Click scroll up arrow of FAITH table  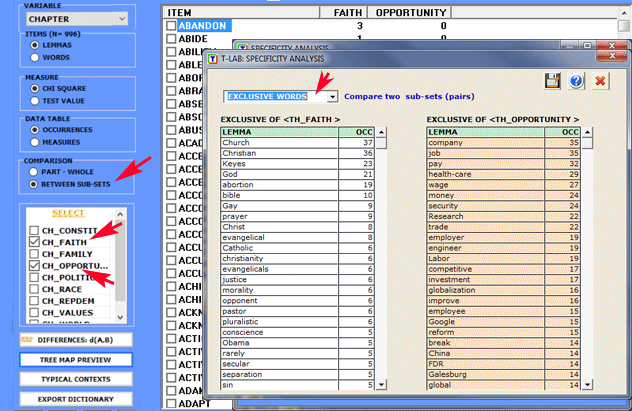(x=381, y=132)
